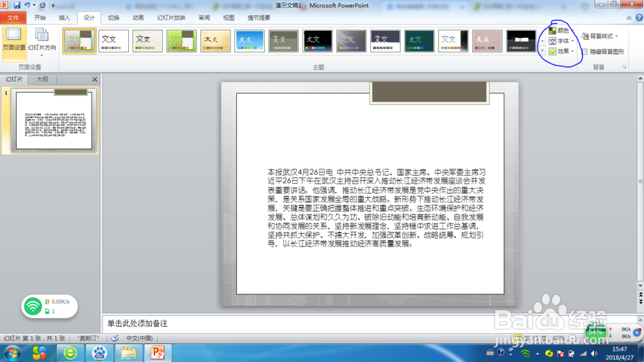This screenshot has width=644, height=362.
Task: Open the File (文件) tab
Action: click(13, 17)
